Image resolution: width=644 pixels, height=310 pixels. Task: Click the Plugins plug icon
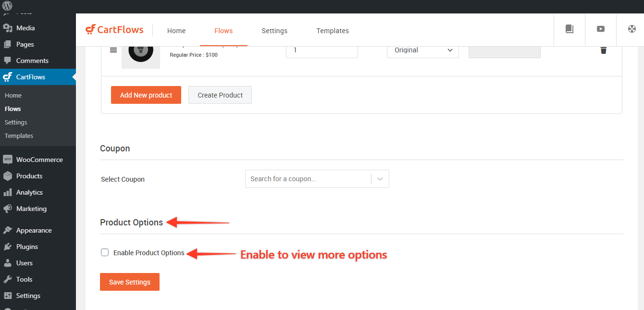8,247
